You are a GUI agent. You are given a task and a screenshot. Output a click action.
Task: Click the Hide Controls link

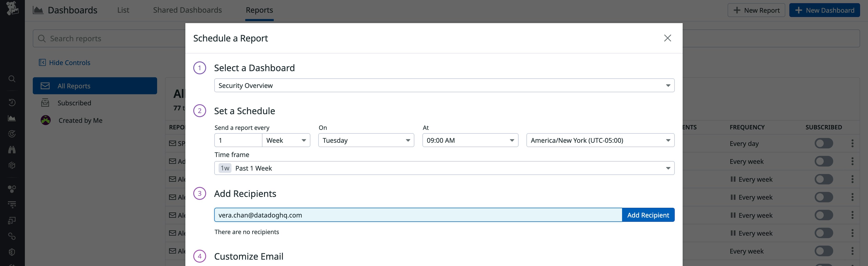click(x=69, y=63)
